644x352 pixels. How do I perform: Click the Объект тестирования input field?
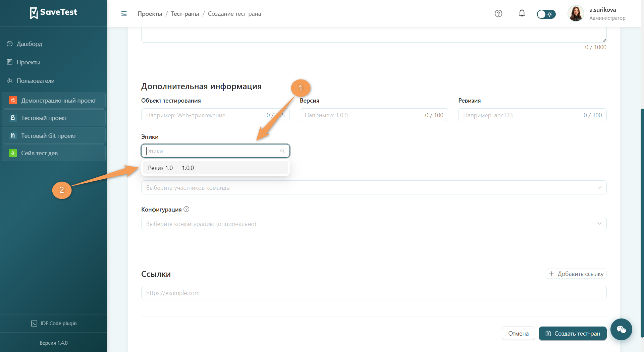tap(215, 115)
